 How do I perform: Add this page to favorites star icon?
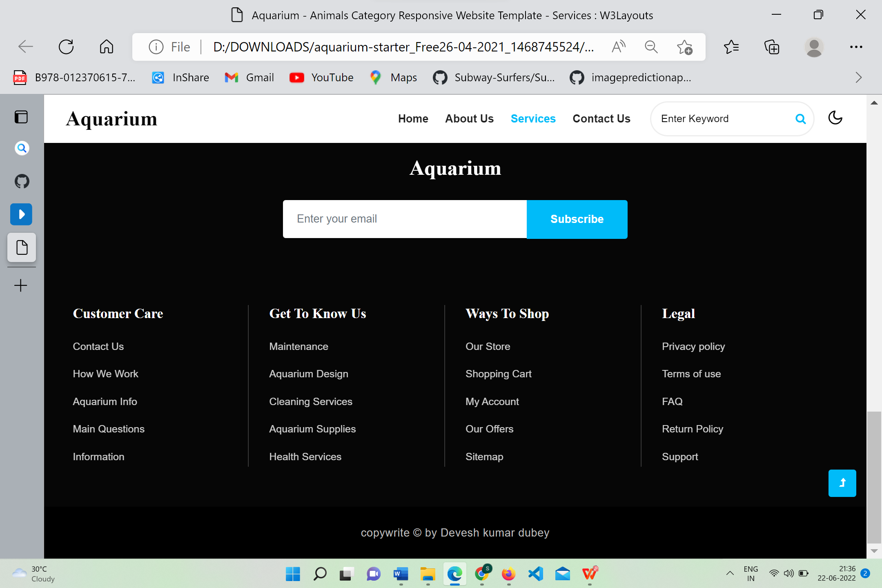click(x=685, y=47)
